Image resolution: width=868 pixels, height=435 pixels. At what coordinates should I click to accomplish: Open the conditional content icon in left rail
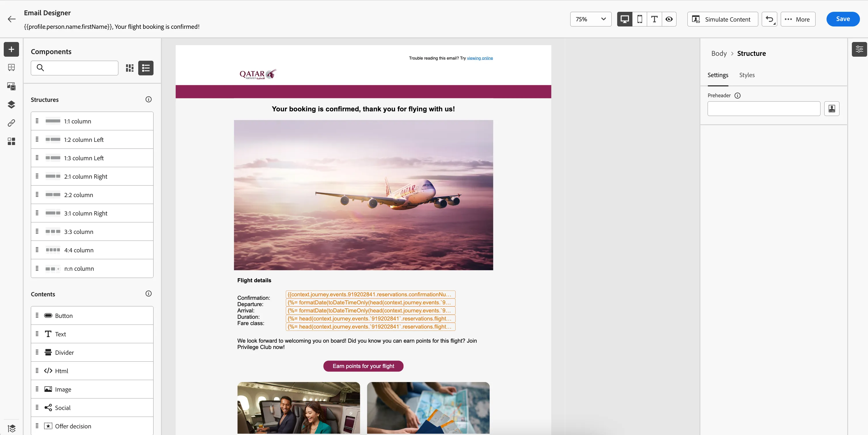click(11, 142)
